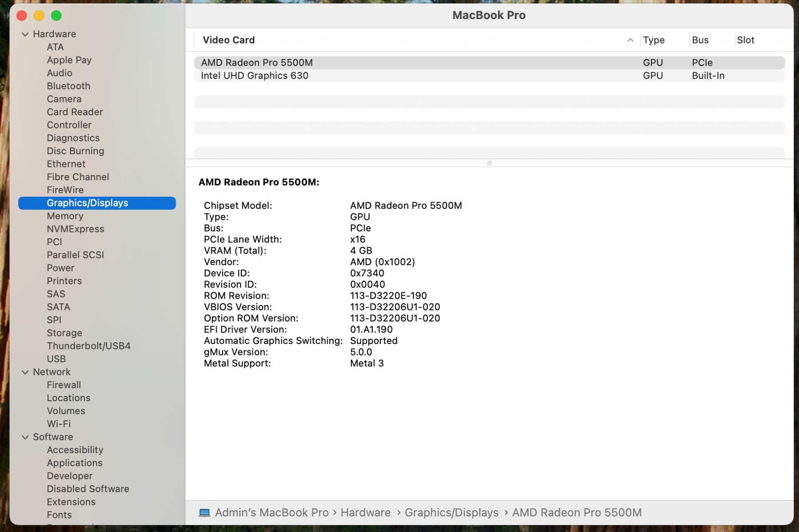
Task: Select Apple Pay in sidebar
Action: [x=69, y=60]
